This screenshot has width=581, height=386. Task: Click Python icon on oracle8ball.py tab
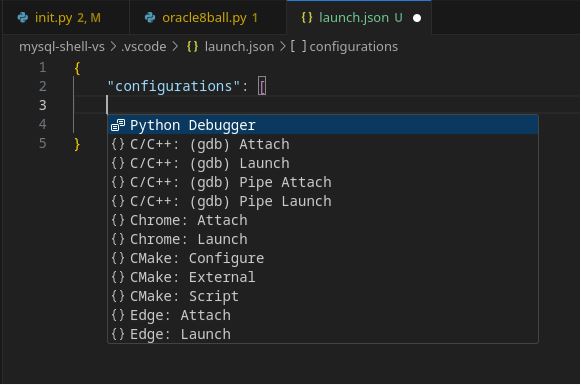pyautogui.click(x=150, y=17)
